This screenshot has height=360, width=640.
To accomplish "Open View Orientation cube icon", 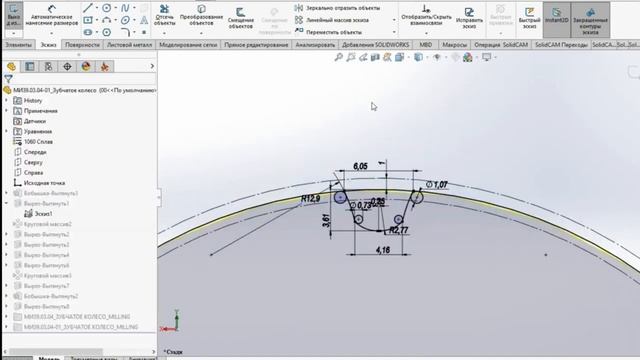I will (400, 58).
